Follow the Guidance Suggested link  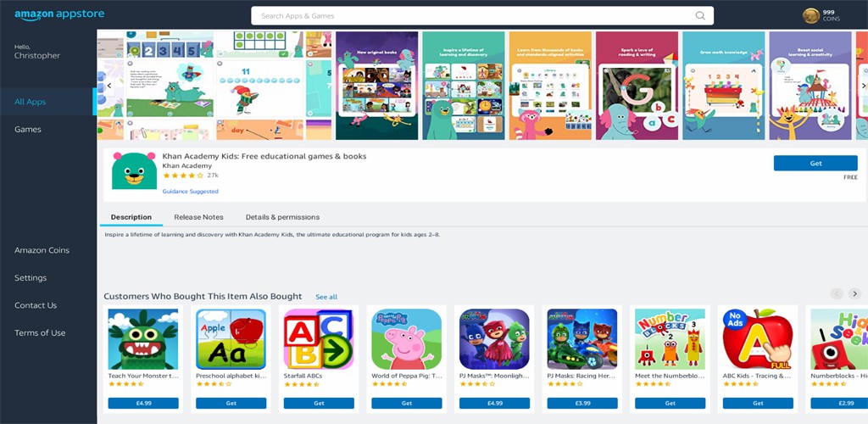pyautogui.click(x=191, y=192)
